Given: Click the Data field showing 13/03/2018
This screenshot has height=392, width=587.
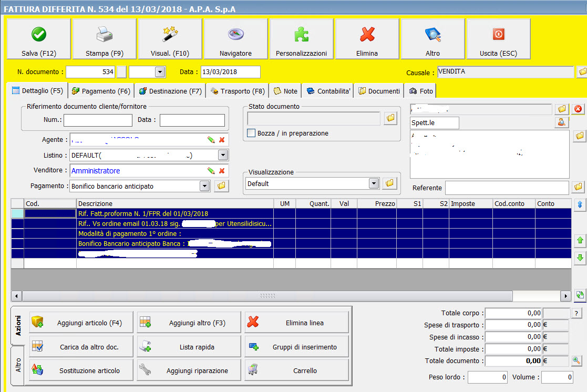Looking at the screenshot, I should [x=231, y=72].
